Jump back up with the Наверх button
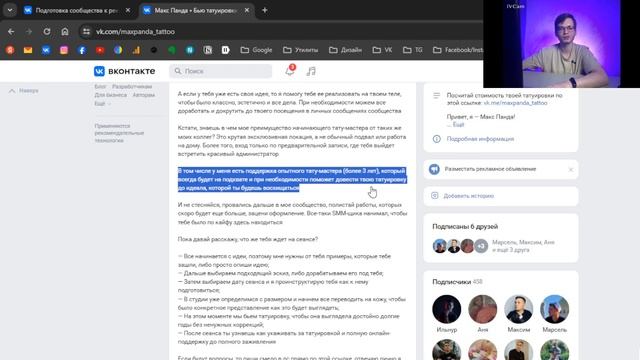This screenshot has width=640, height=360. tap(24, 91)
